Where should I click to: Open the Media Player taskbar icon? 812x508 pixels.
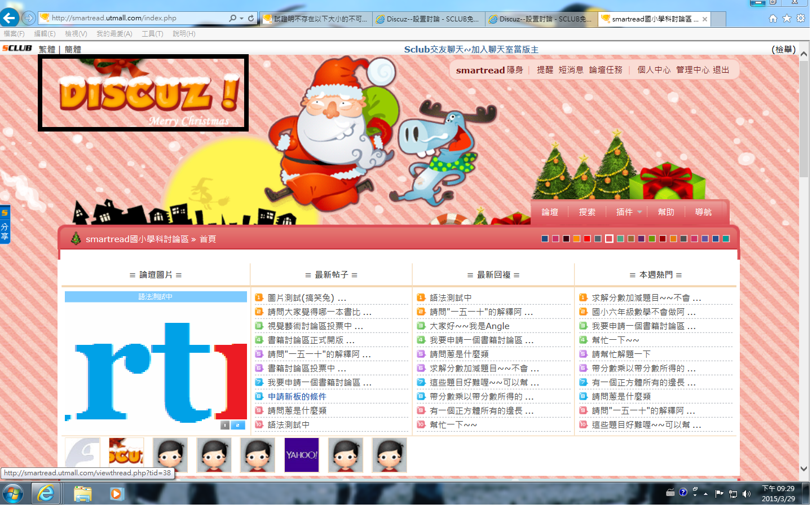[x=116, y=494]
